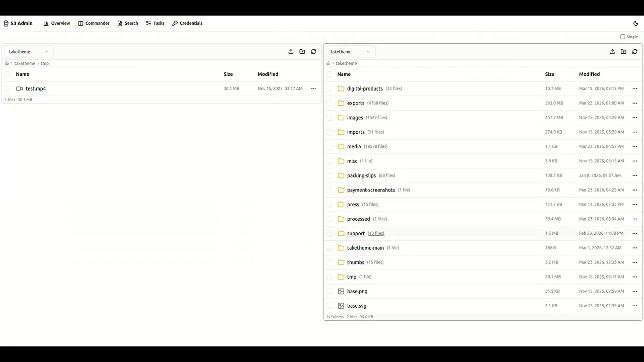Click taketheme in right breadcrumb

346,63
